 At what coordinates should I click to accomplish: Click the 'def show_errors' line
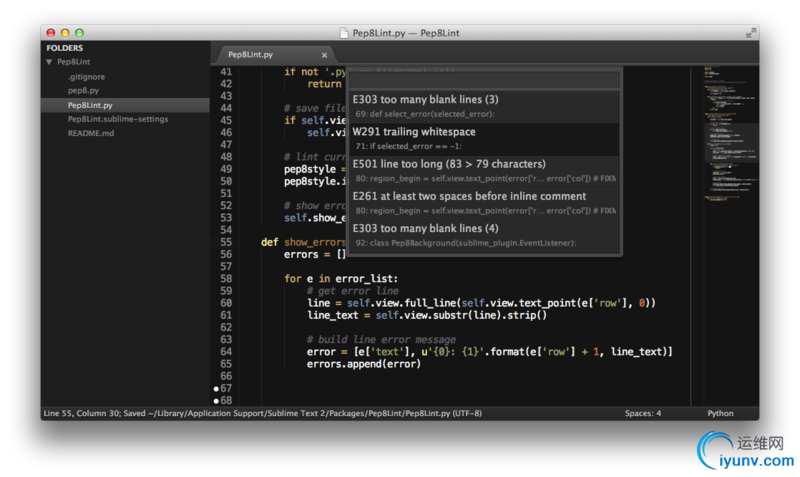pyautogui.click(x=304, y=242)
